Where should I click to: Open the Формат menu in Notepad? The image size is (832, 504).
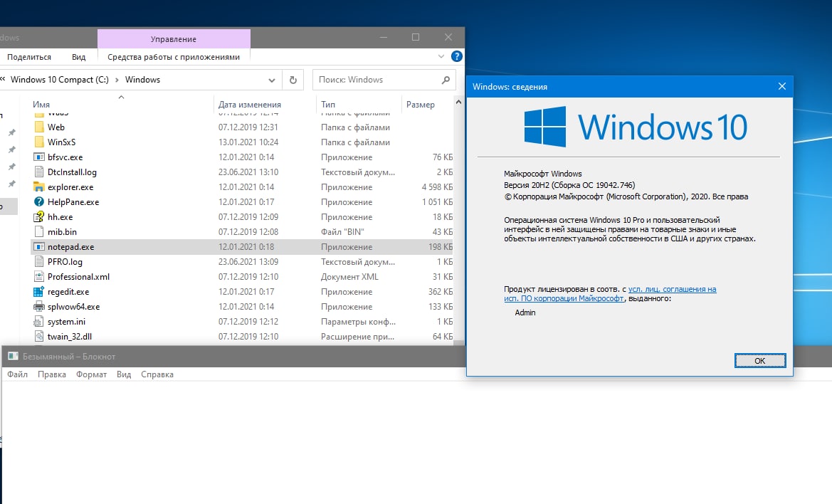coord(91,374)
